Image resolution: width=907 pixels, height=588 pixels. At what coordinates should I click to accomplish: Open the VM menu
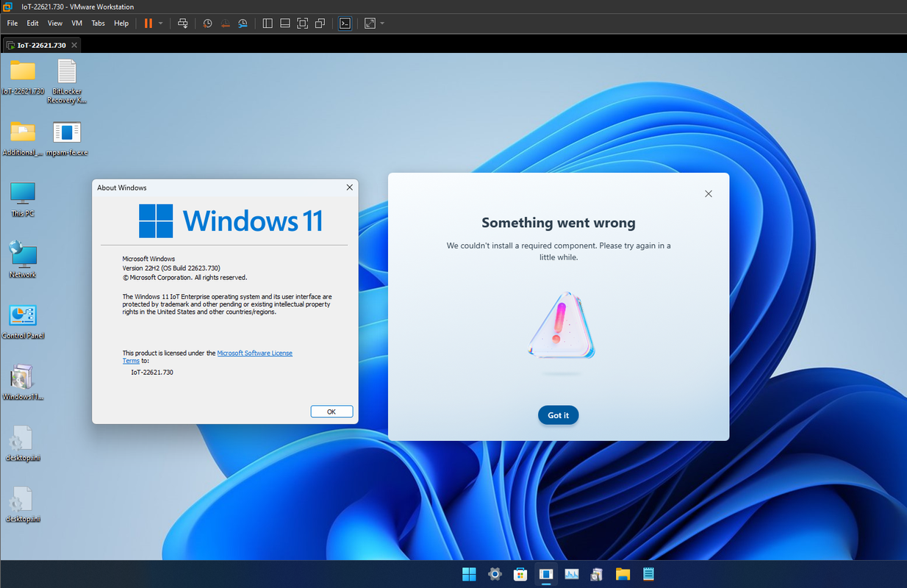tap(77, 24)
